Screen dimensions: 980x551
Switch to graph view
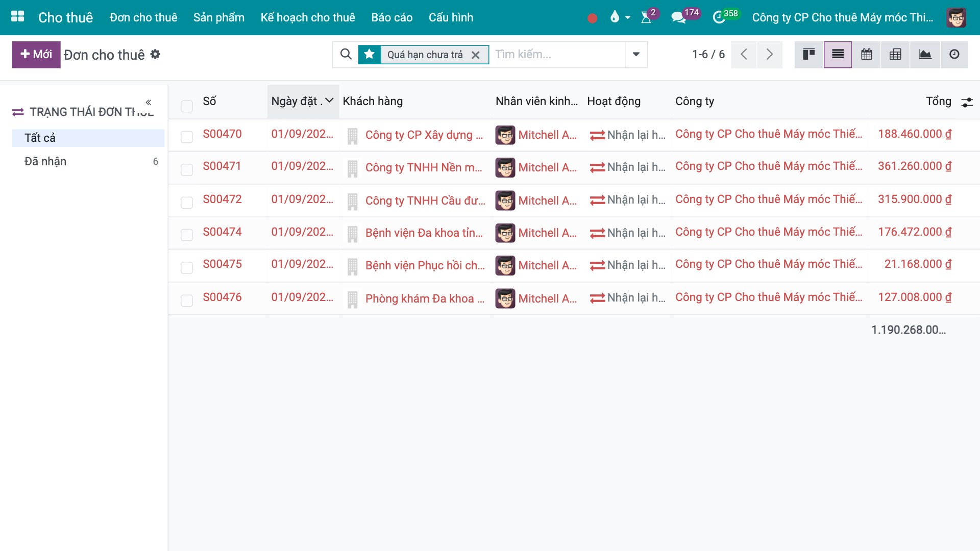925,55
